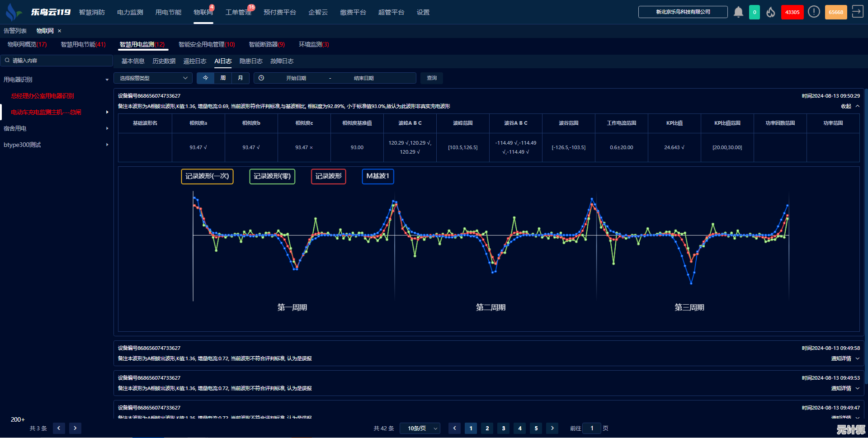This screenshot has height=438, width=868.
Task: Toggle 记录波形(零) legend series
Action: [272, 176]
